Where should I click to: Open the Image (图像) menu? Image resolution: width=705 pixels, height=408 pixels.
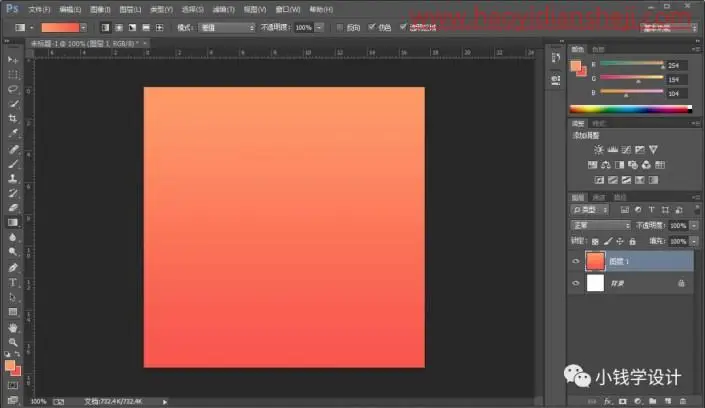100,9
